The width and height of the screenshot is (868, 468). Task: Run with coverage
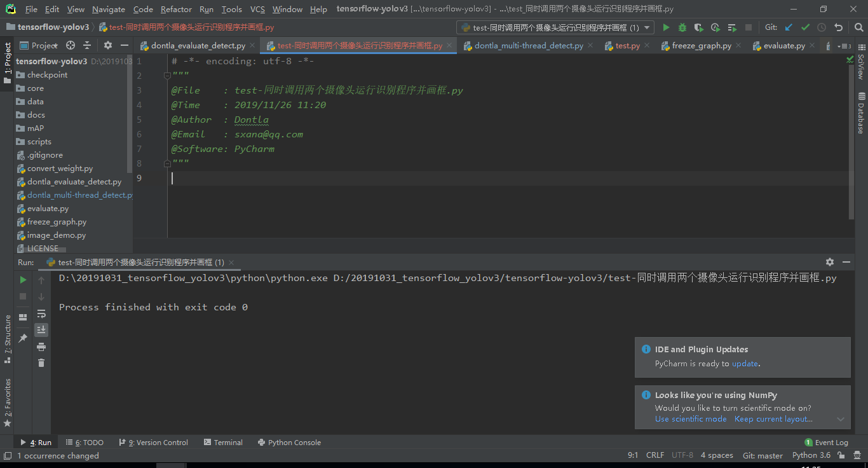tap(699, 28)
